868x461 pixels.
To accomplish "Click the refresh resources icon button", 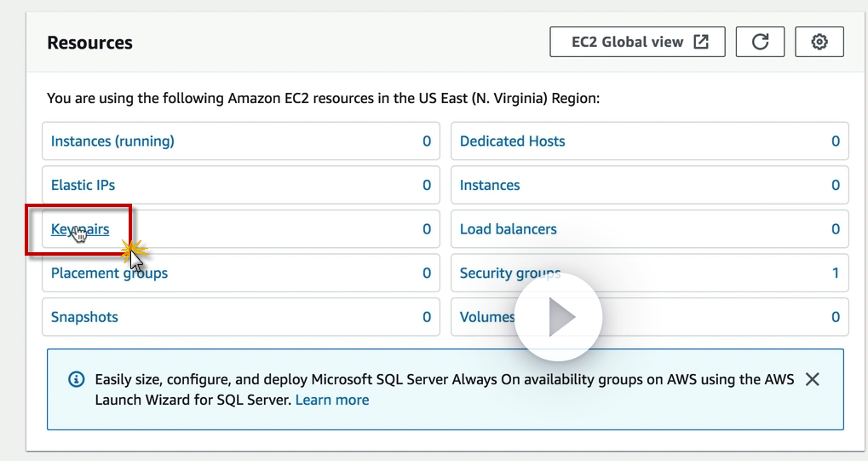I will (760, 42).
